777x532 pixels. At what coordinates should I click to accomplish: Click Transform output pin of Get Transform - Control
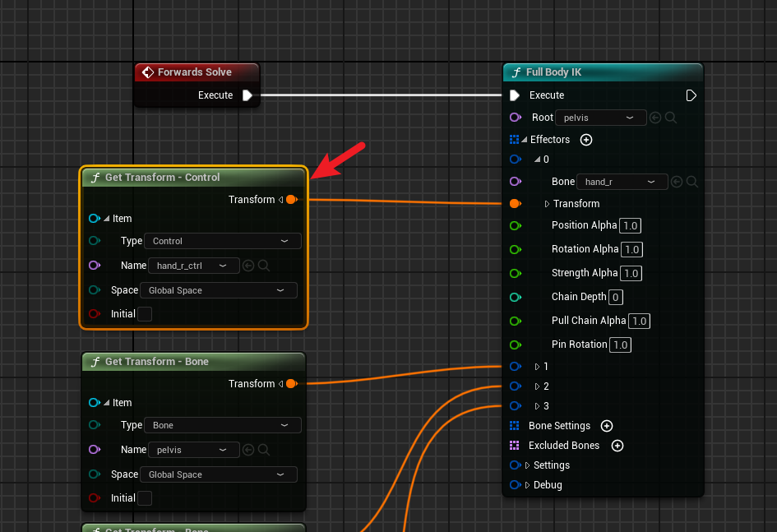click(292, 200)
